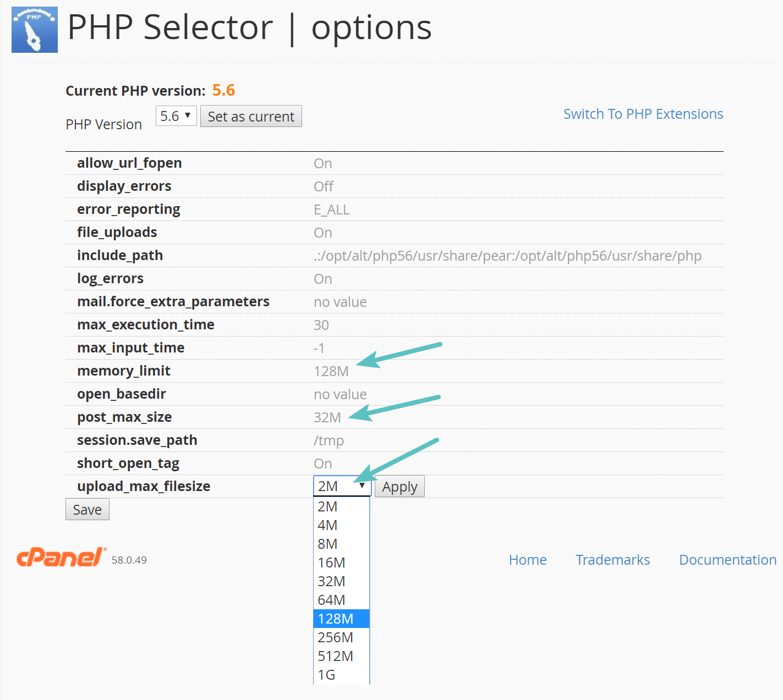Click the PHP Selector logo icon
The width and height of the screenshot is (783, 700).
coord(34,29)
